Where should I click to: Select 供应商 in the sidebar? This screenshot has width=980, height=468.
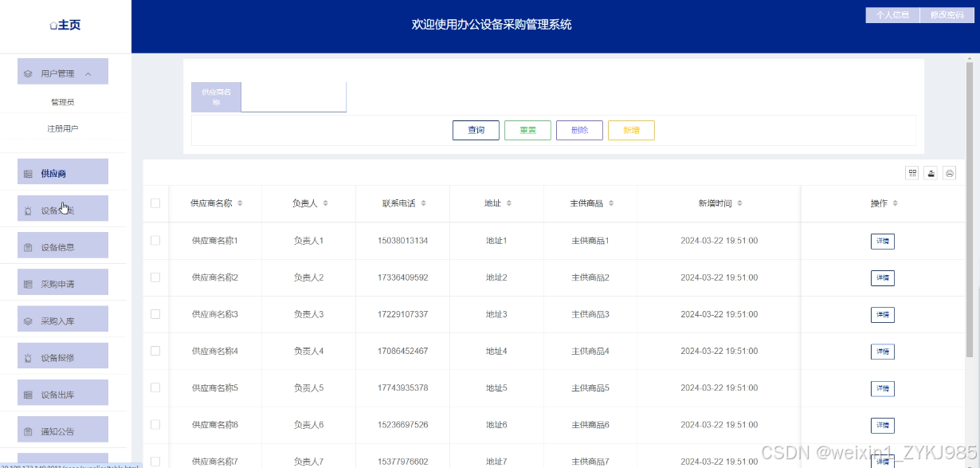(x=63, y=173)
